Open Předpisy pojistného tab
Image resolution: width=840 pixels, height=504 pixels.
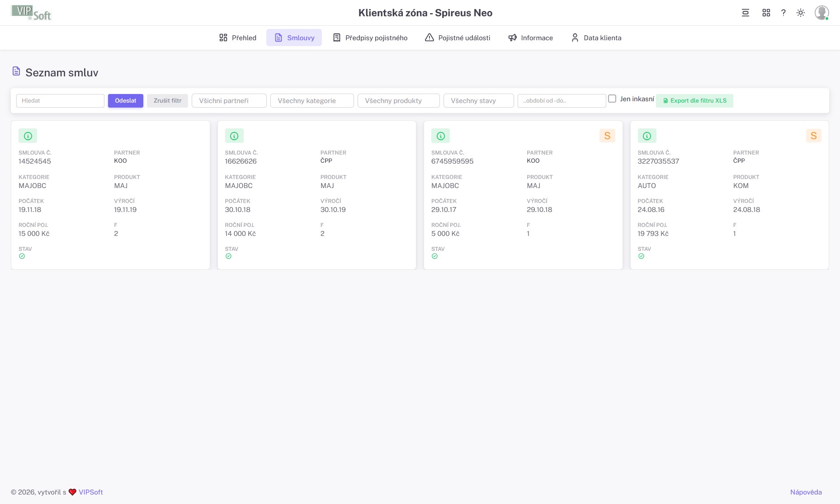(x=370, y=38)
